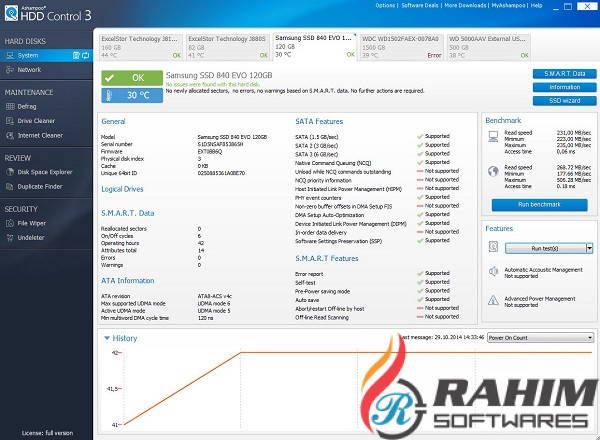Click the Duplicate Finder icon
This screenshot has width=600, height=440.
[10, 187]
